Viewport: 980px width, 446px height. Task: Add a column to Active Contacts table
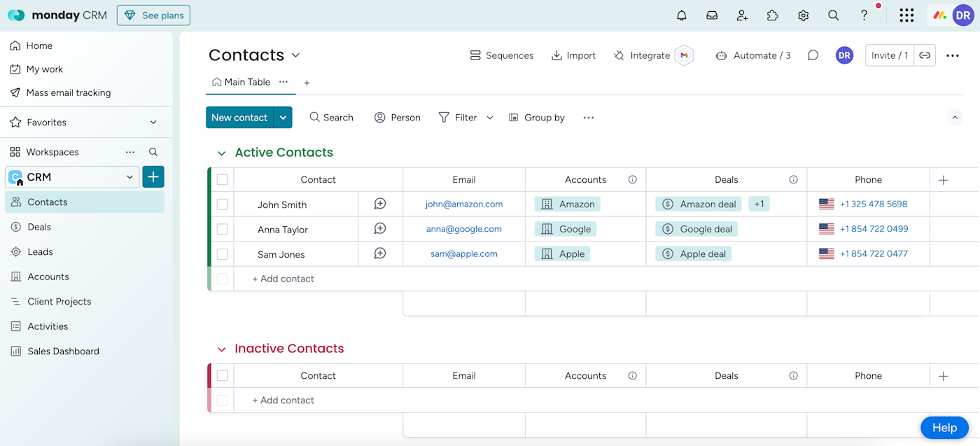[944, 180]
